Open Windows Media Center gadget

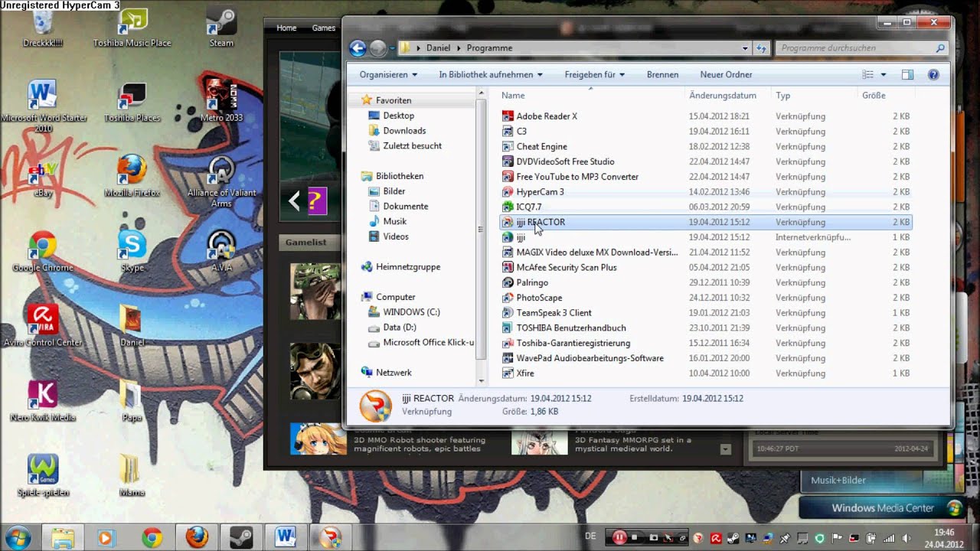click(x=884, y=508)
